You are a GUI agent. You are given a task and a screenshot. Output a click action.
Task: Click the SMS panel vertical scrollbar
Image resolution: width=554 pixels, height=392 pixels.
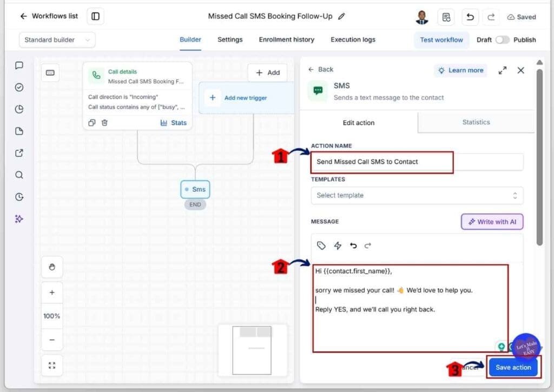click(x=539, y=157)
